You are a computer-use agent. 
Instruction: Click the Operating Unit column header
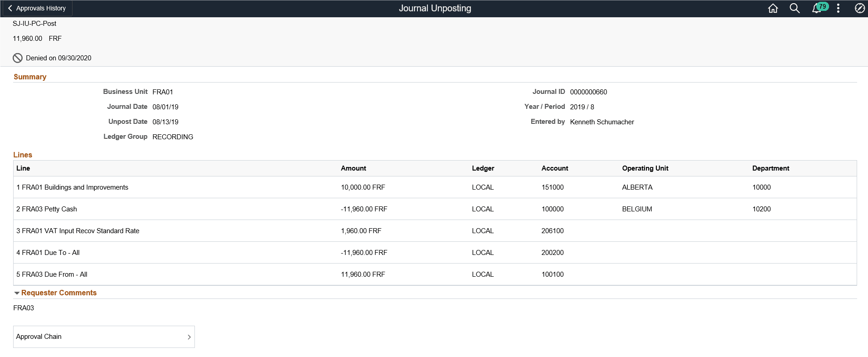tap(645, 168)
